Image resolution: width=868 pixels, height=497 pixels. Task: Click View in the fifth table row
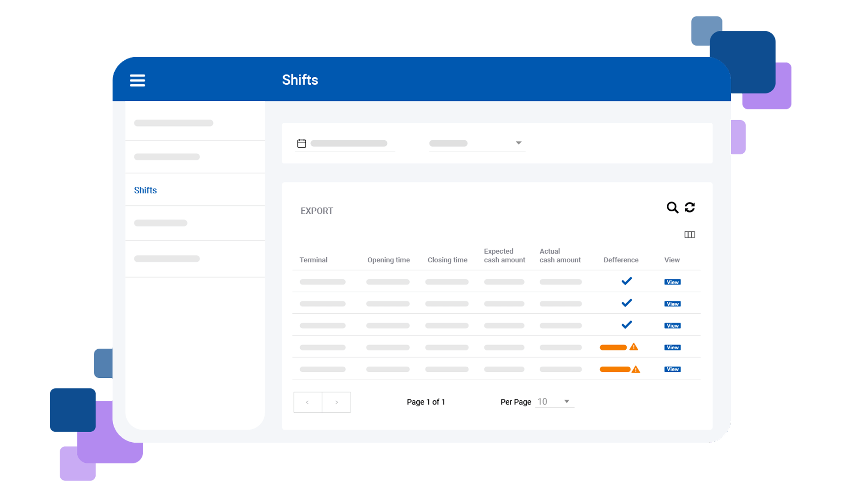click(672, 369)
